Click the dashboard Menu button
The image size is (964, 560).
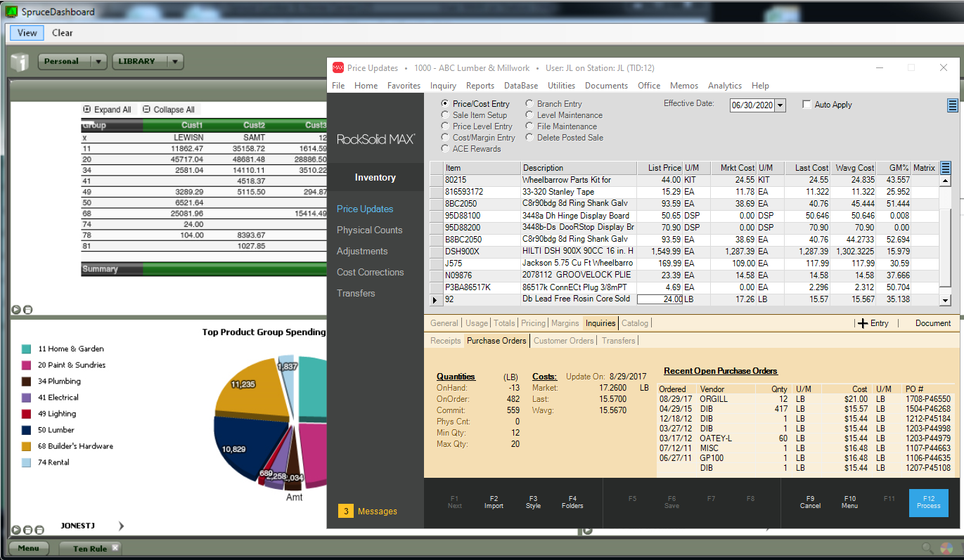click(29, 548)
